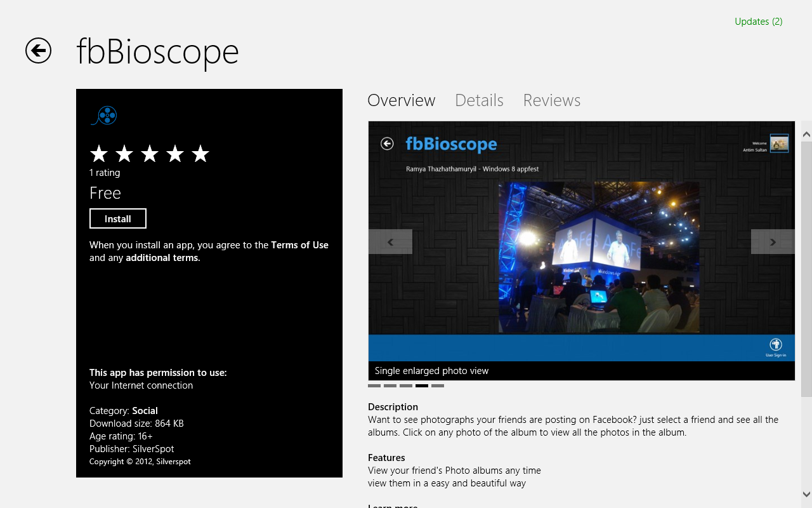The image size is (812, 508).
Task: Click 'Age rating: 16+' text
Action: pyautogui.click(x=121, y=436)
